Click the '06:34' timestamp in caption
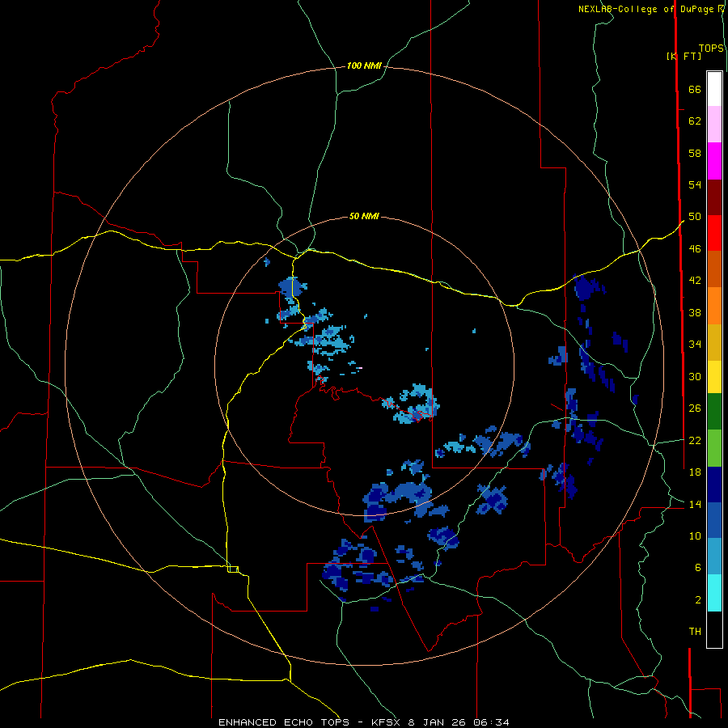Screen dimensions: 728x728 pyautogui.click(x=491, y=722)
